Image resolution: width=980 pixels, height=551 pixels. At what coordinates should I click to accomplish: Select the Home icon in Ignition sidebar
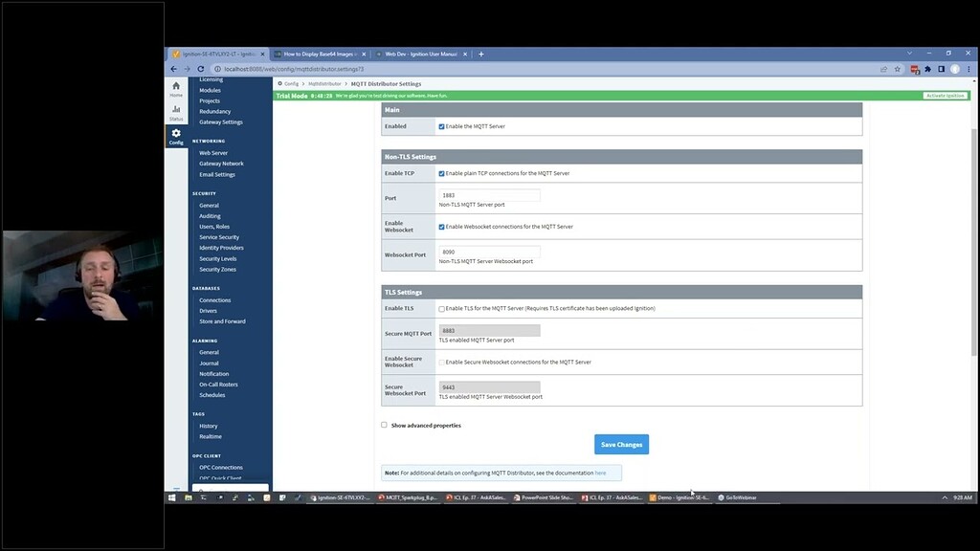point(176,86)
